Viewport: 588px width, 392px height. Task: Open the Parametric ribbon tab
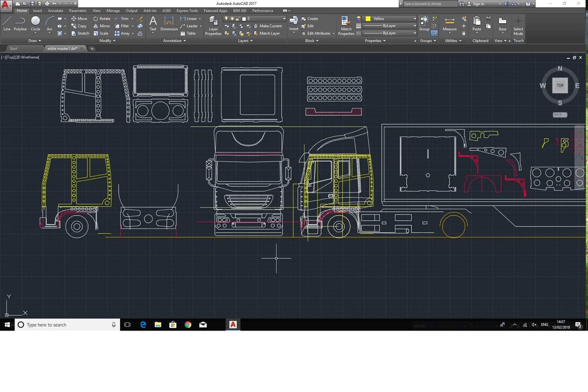78,11
